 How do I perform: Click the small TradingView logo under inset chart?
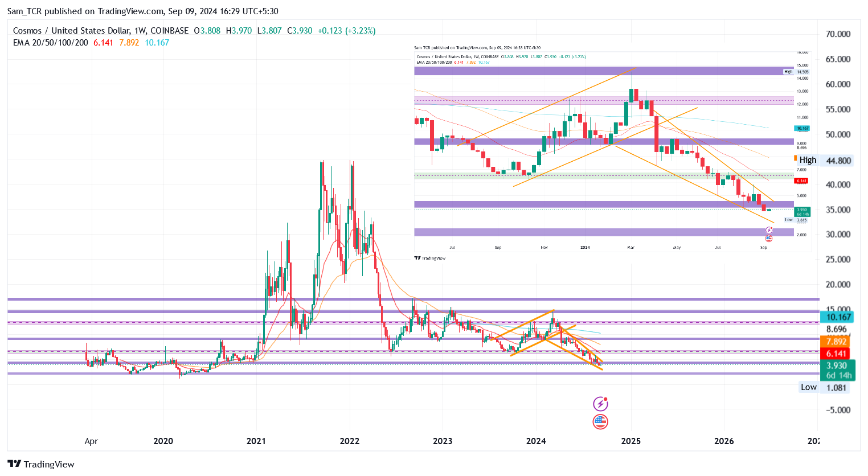pos(430,258)
